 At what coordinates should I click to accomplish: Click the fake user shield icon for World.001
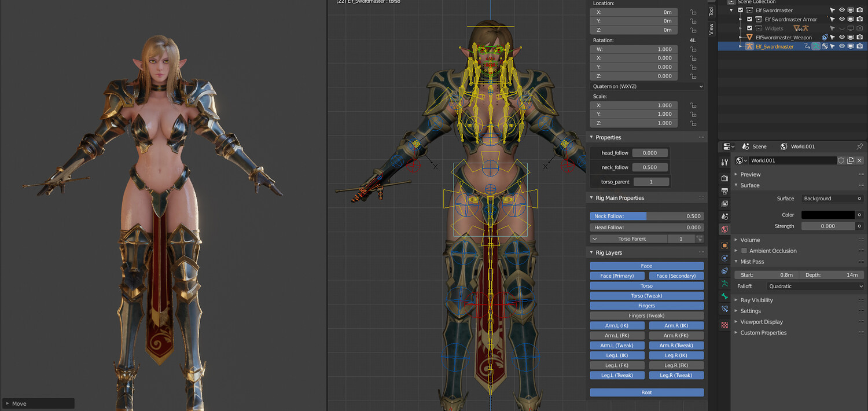(841, 160)
